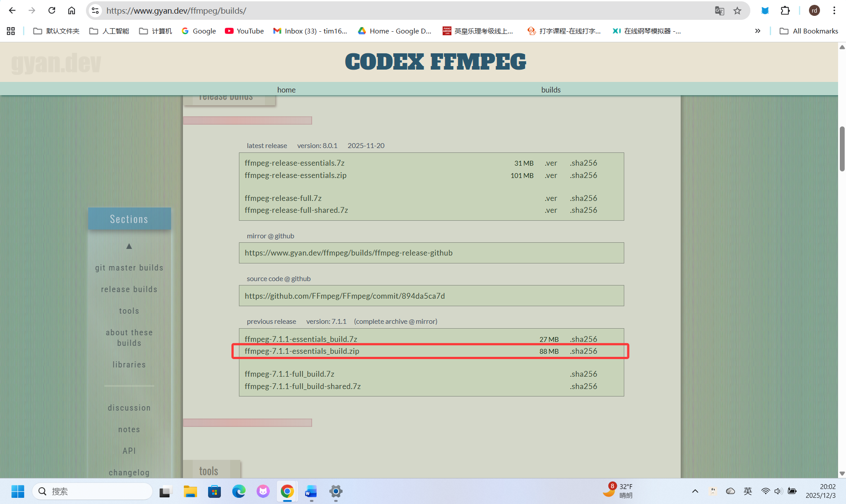Open the ffmpeg-release-github mirror link
This screenshot has height=504, width=846.
(349, 253)
